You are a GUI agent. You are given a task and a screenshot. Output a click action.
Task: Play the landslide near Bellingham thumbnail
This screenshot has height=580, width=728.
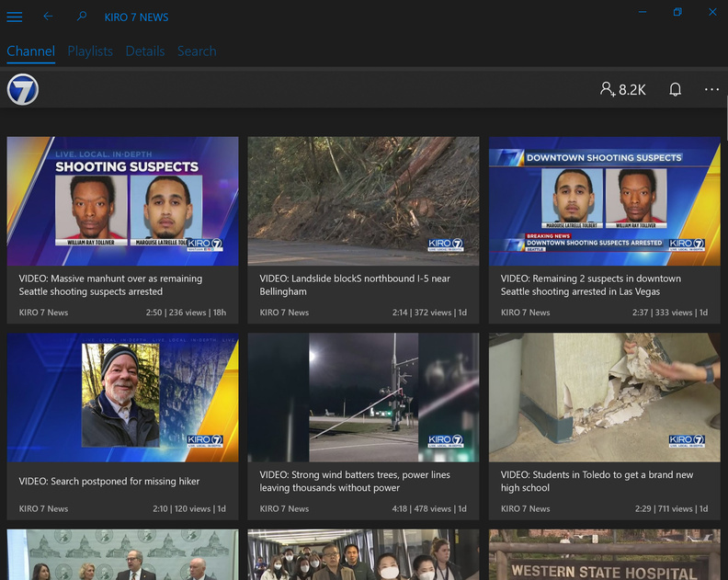pyautogui.click(x=363, y=201)
